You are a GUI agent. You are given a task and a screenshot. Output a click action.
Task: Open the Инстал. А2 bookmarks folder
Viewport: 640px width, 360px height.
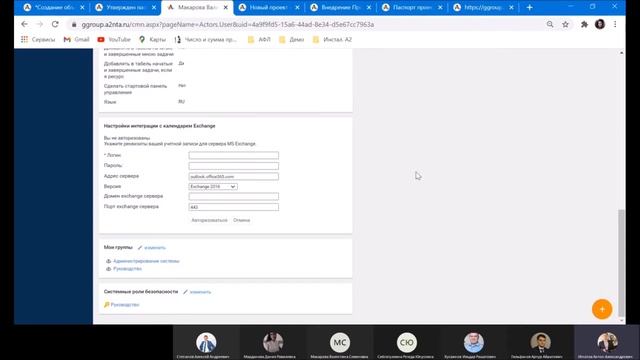[x=332, y=40]
